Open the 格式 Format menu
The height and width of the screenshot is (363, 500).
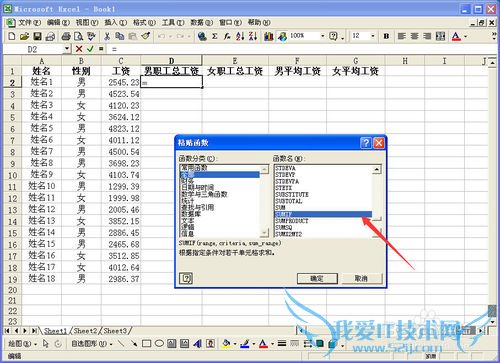pos(144,22)
